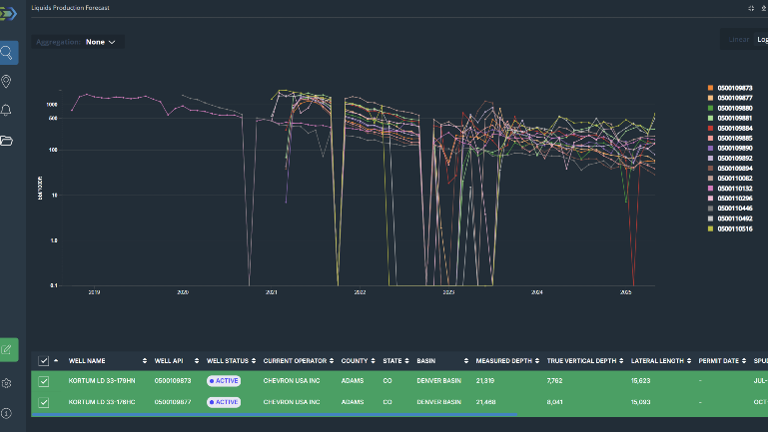This screenshot has width=768, height=432.
Task: Open settings gear in sidebar
Action: (8, 383)
